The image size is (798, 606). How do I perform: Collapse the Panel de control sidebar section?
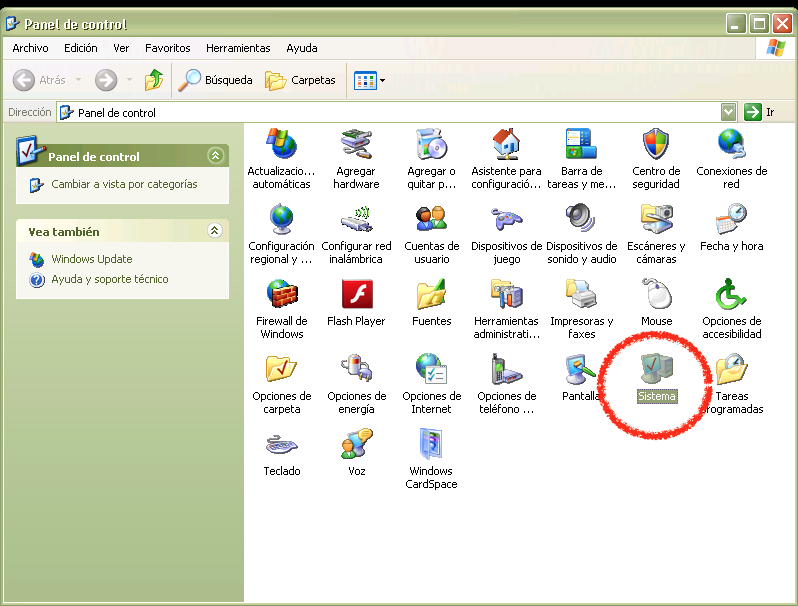pyautogui.click(x=215, y=155)
